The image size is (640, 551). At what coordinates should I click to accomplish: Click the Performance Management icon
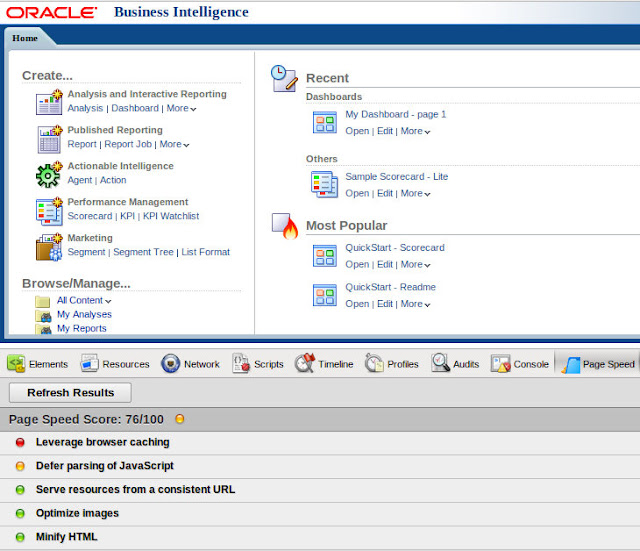49,211
